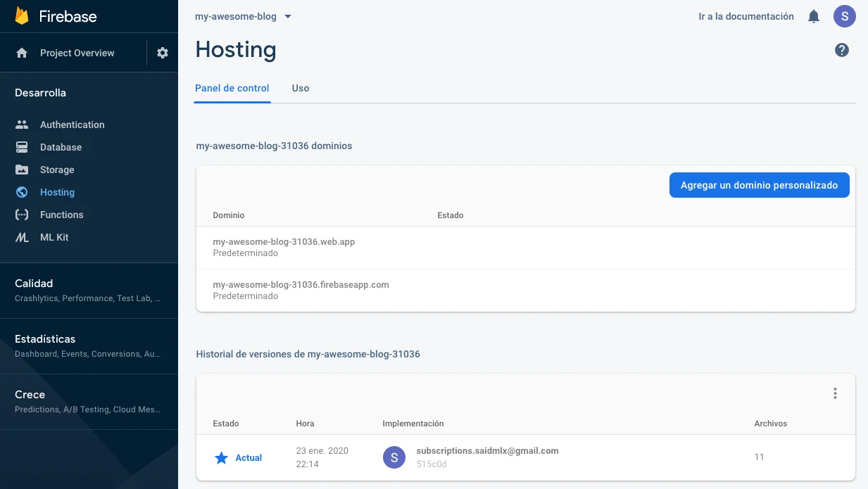The width and height of the screenshot is (868, 489).
Task: Click the Hosting globe icon
Action: tap(22, 192)
